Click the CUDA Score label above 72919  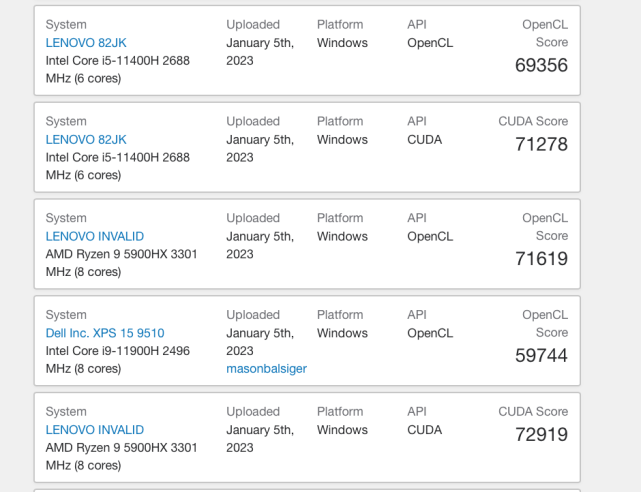(533, 411)
